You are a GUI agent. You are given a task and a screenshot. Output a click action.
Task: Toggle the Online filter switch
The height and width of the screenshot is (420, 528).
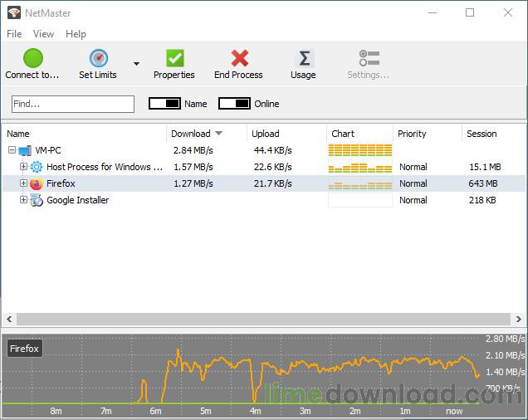(x=234, y=104)
